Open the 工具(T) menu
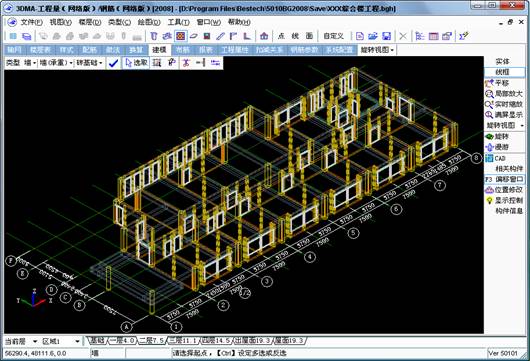Viewport: 530px width, 361px height. tap(178, 22)
